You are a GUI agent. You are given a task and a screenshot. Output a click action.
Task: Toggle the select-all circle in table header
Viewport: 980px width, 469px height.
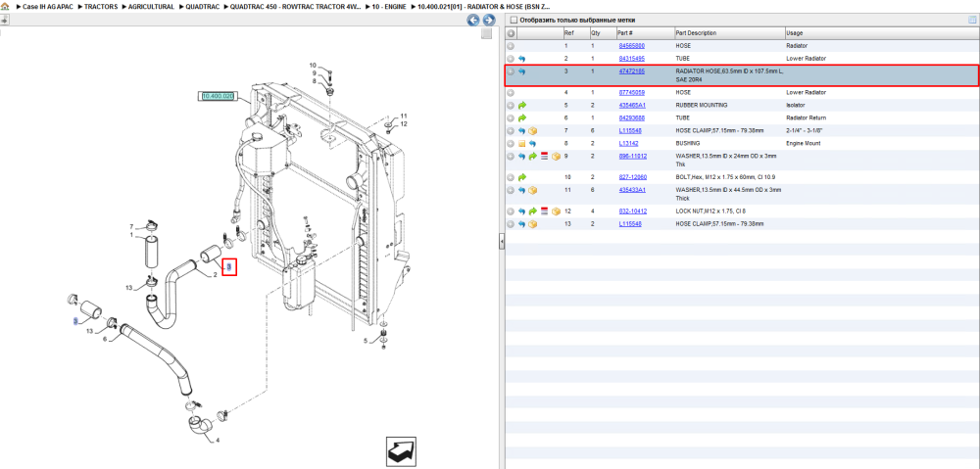pos(511,33)
